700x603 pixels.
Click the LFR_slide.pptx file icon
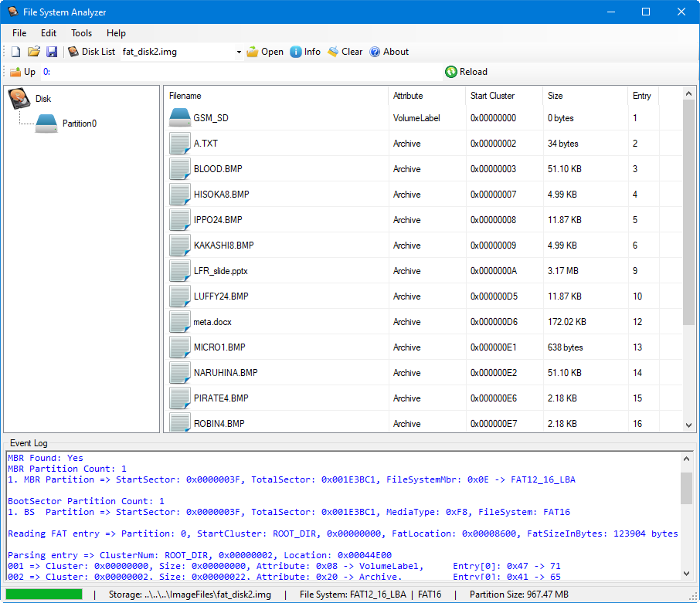pos(180,270)
